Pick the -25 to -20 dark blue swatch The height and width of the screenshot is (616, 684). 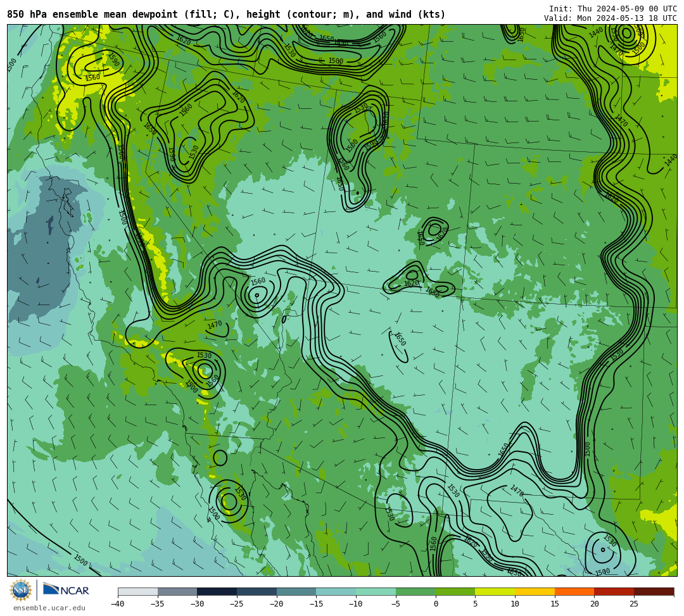coord(257,591)
